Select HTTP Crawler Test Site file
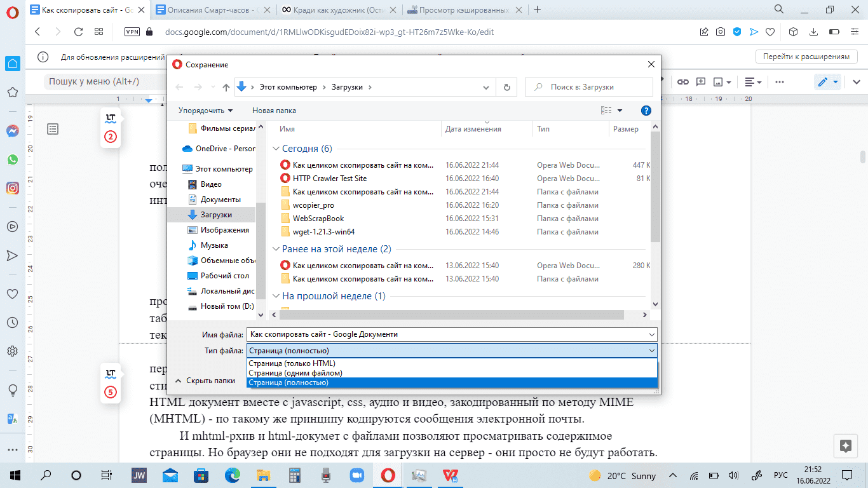Screen dimensions: 868x488 [x=330, y=179]
